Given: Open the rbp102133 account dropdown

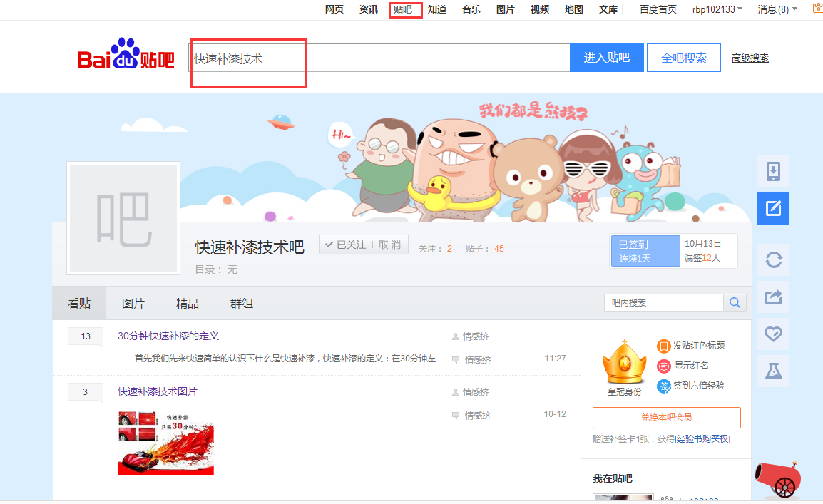Looking at the screenshot, I should [717, 9].
